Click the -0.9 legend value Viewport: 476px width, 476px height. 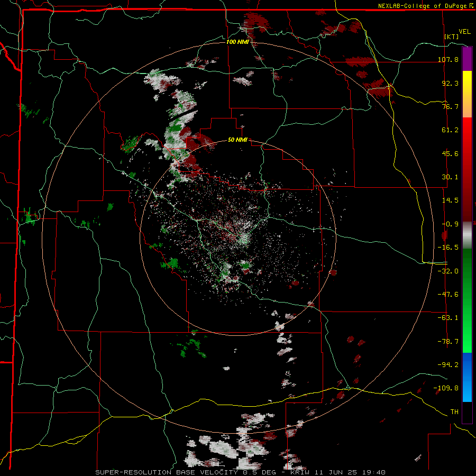450,224
